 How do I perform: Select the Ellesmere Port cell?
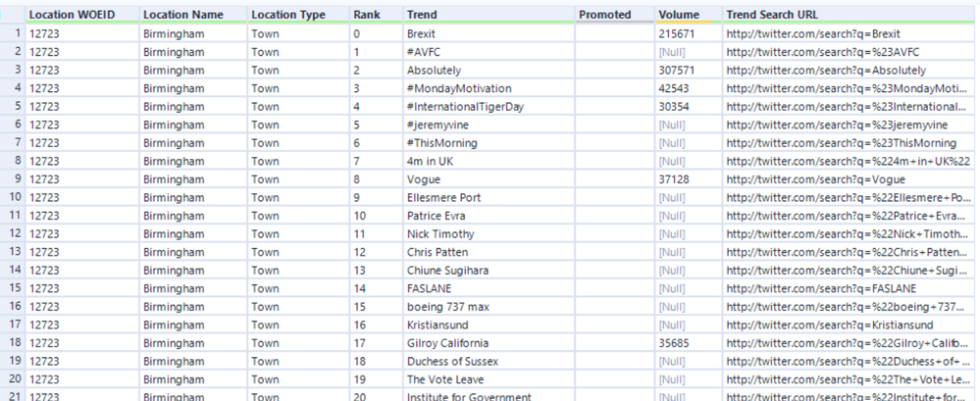(x=489, y=197)
